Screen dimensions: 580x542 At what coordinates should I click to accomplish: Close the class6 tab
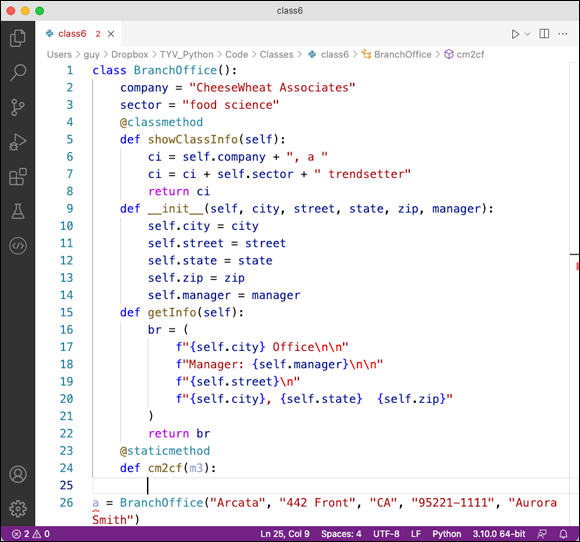tap(111, 34)
